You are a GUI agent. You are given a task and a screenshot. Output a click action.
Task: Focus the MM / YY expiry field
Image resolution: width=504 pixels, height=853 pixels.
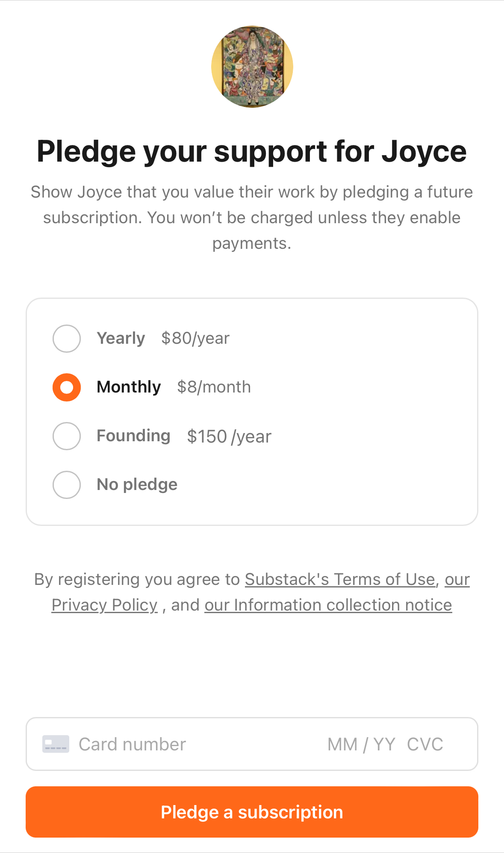[x=361, y=744]
